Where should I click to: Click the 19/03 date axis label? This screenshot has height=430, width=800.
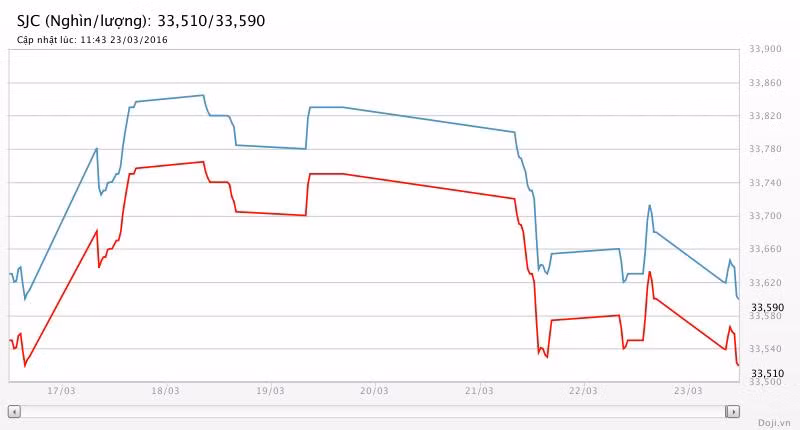click(270, 391)
